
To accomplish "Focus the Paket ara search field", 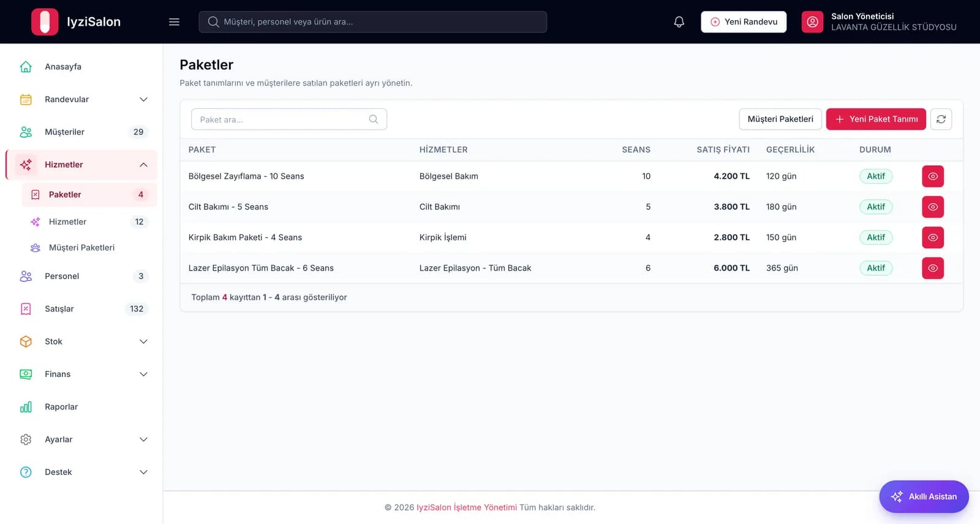I will (289, 119).
